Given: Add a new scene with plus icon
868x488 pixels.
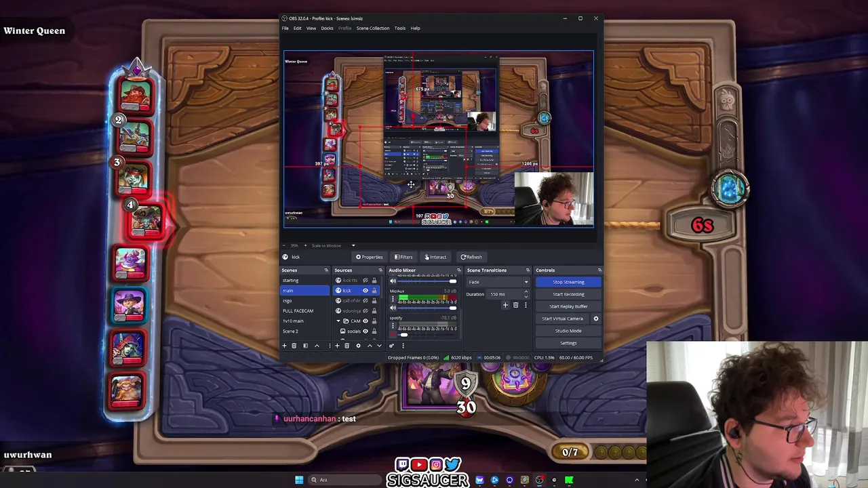Looking at the screenshot, I should (x=284, y=346).
